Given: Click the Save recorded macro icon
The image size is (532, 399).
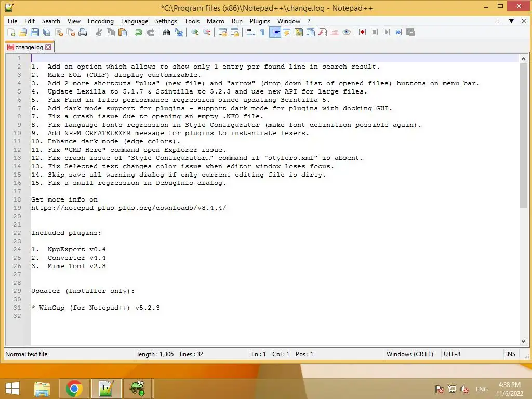Looking at the screenshot, I should pyautogui.click(x=410, y=32).
